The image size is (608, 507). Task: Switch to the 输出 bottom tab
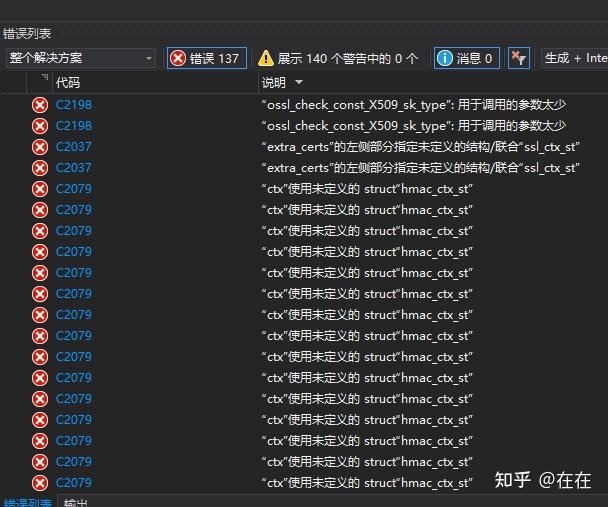(x=76, y=502)
